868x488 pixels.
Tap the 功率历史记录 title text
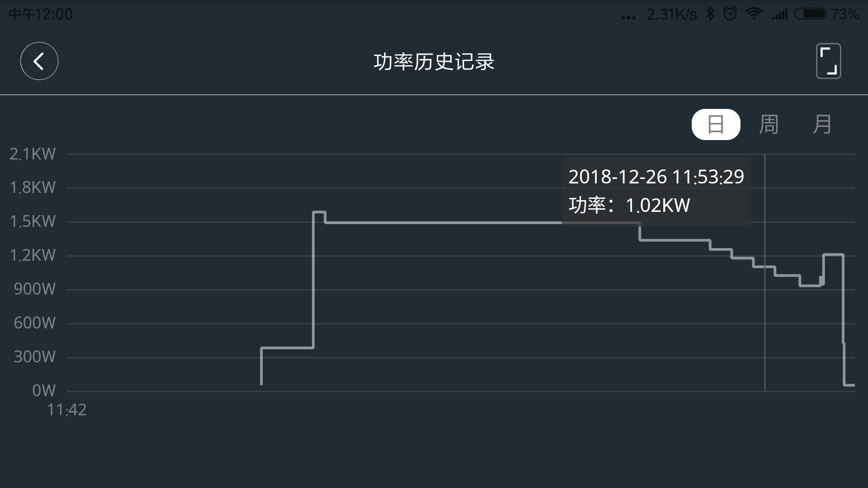[x=434, y=61]
